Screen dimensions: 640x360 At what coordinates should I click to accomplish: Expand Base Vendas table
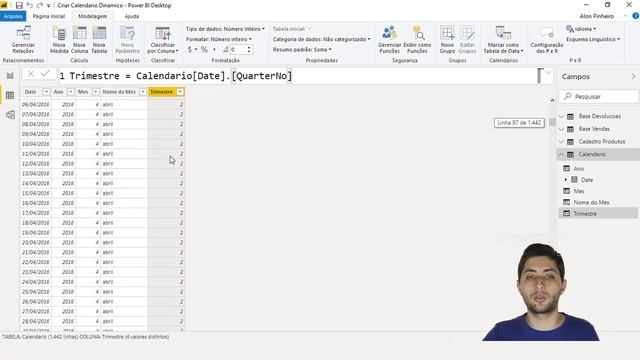click(562, 129)
